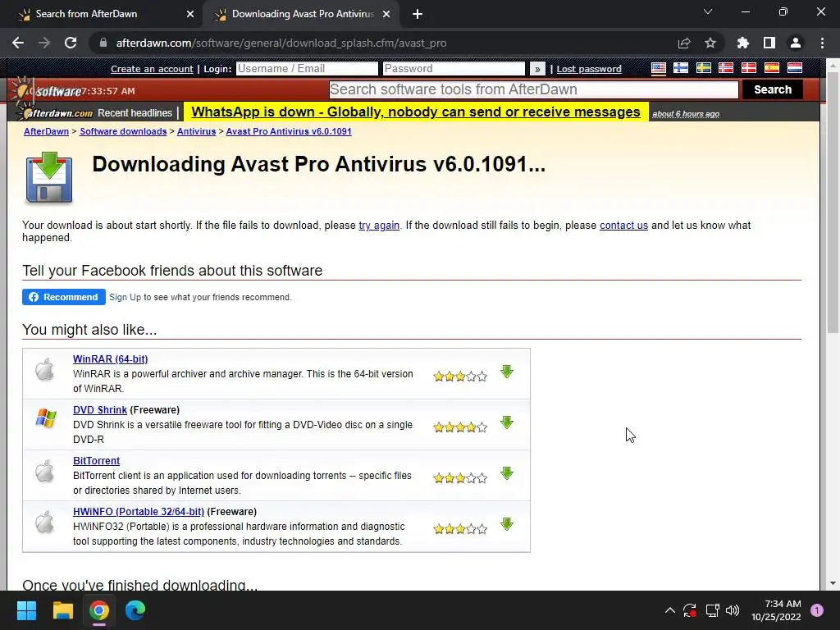Click the star rating for DVD Shrink
Screen dimensions: 840x630
coord(460,427)
